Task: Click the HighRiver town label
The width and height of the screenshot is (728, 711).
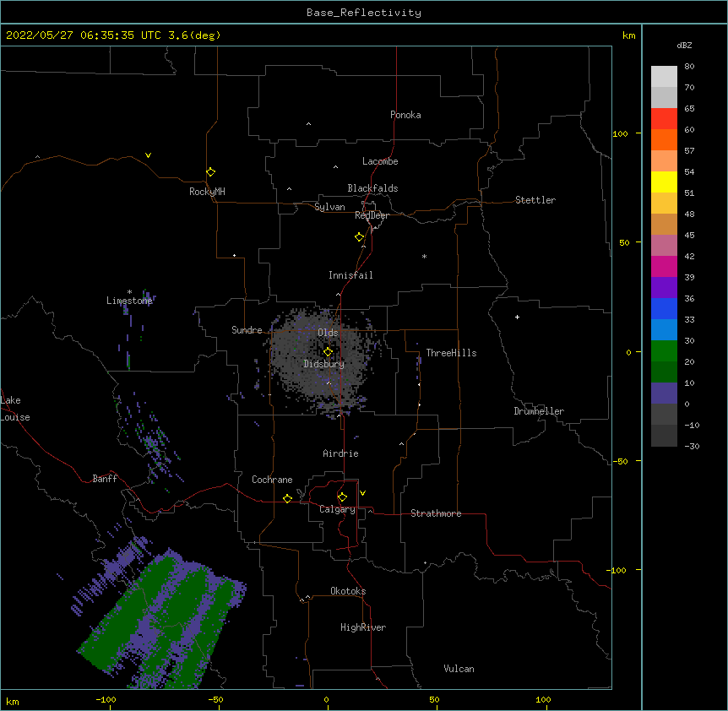Action: tap(363, 627)
